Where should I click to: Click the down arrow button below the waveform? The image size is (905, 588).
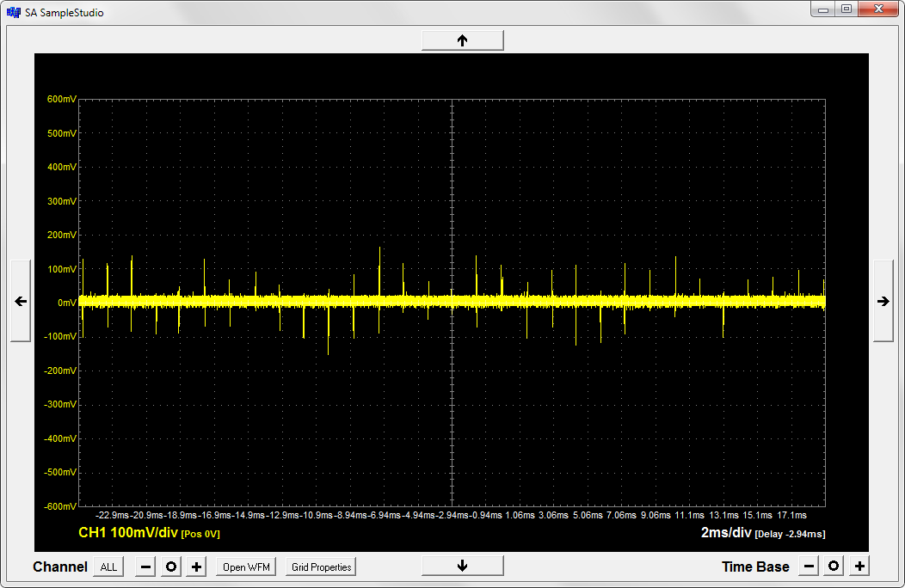click(x=462, y=566)
